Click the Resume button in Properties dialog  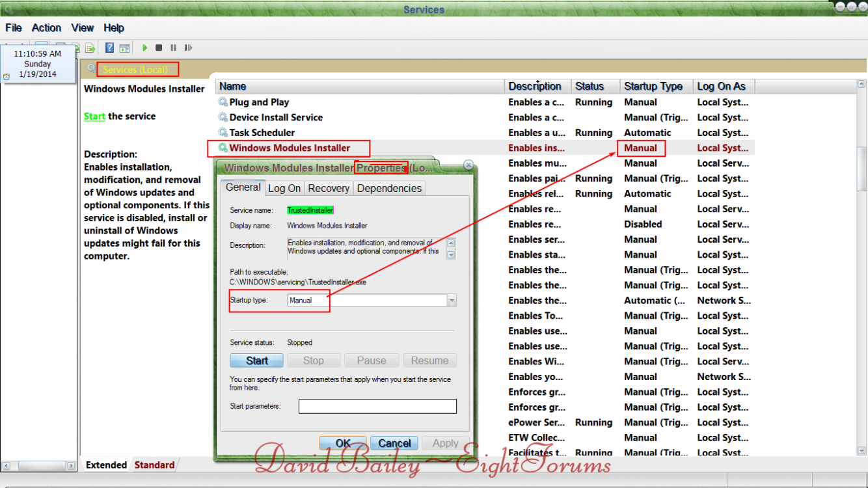pyautogui.click(x=429, y=360)
